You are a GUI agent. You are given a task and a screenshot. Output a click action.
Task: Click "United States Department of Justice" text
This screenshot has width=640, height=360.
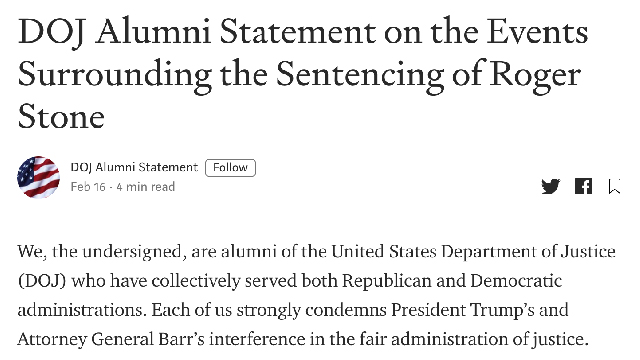click(x=473, y=251)
